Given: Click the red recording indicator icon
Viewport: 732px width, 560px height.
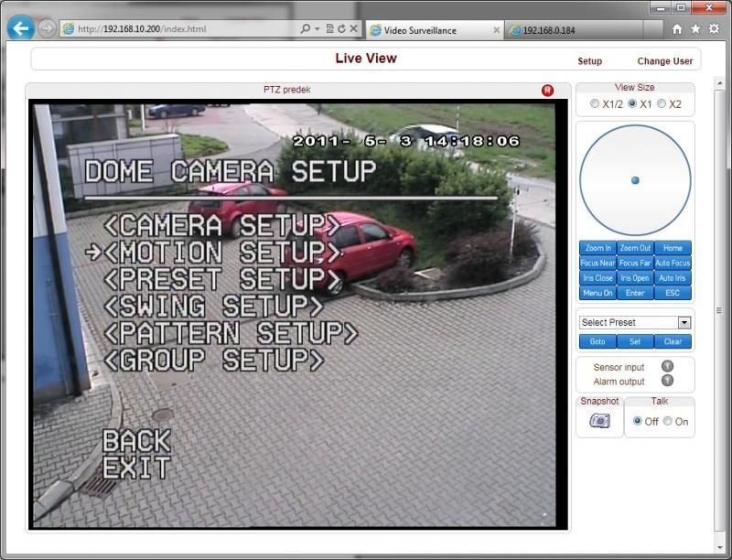Looking at the screenshot, I should [x=547, y=90].
